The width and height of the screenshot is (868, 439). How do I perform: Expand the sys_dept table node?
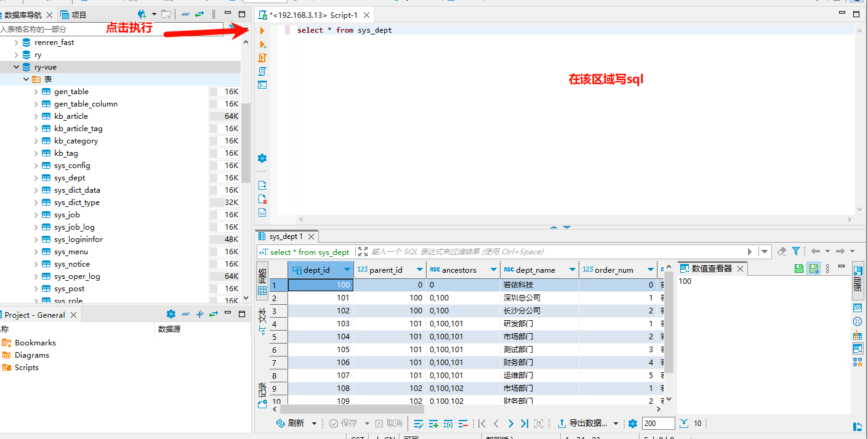[36, 178]
